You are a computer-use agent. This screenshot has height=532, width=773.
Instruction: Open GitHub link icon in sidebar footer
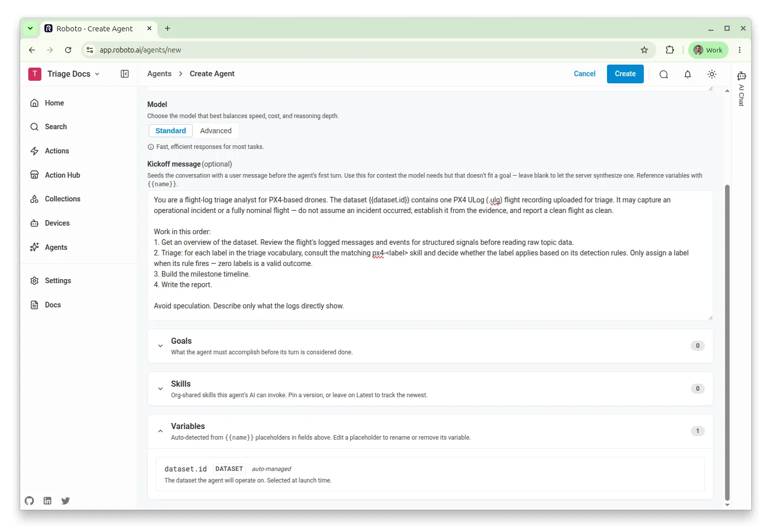coord(29,501)
